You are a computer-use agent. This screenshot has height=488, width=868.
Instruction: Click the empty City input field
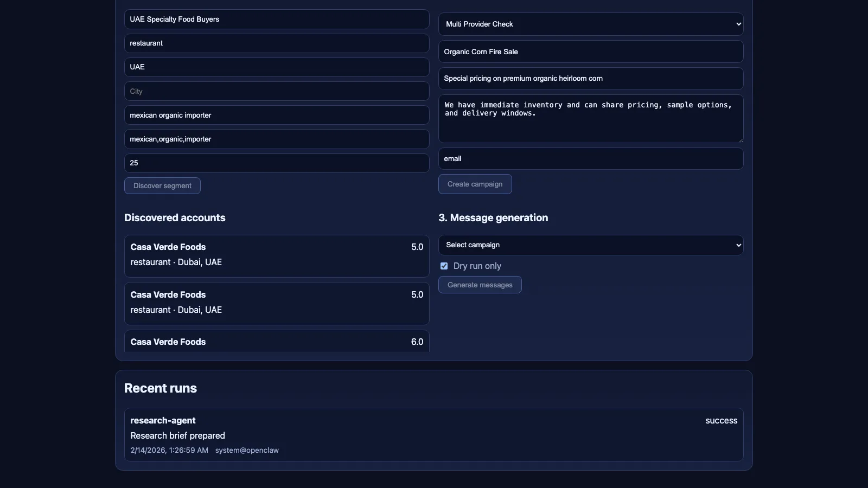point(276,91)
